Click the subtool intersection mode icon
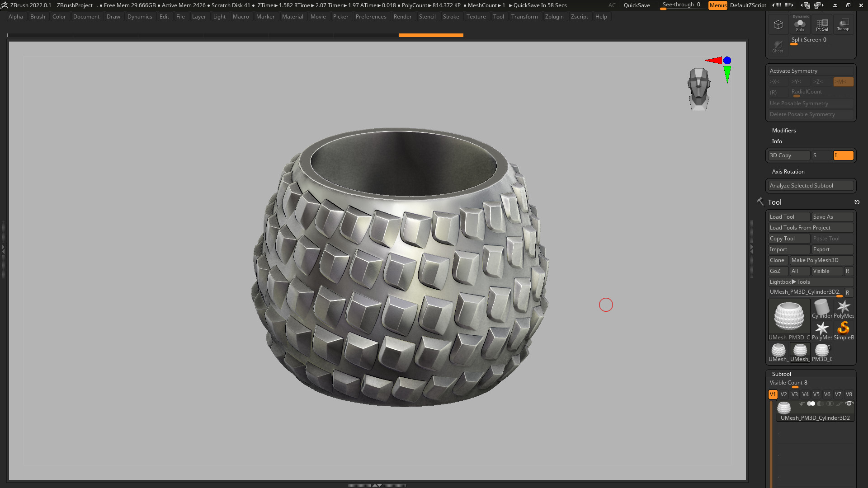Image resolution: width=868 pixels, height=488 pixels. 830,404
